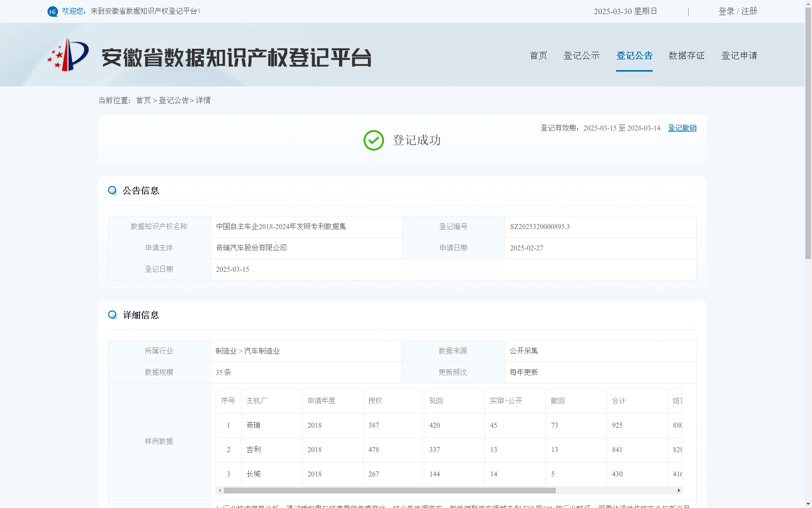The height and width of the screenshot is (508, 812).
Task: Click the green success checkmark icon
Action: (374, 140)
